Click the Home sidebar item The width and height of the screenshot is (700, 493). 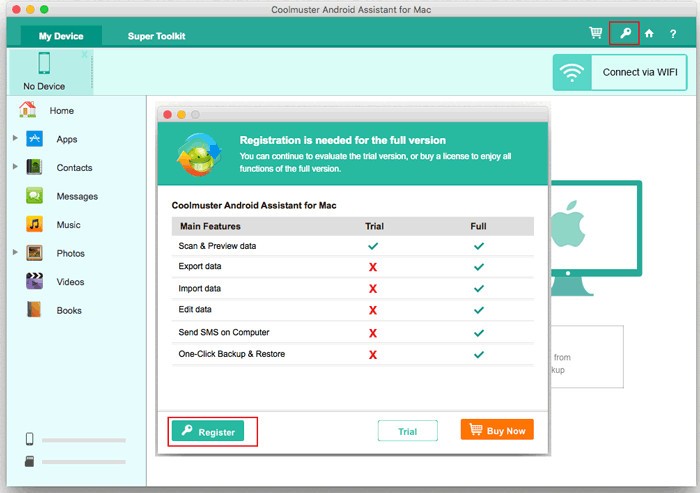[62, 111]
